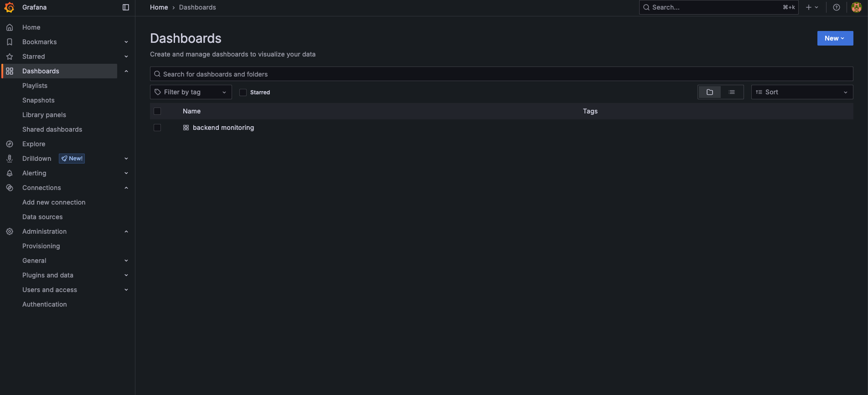Go to Playlists in sidebar
Screen dimensions: 868x395
35,86
